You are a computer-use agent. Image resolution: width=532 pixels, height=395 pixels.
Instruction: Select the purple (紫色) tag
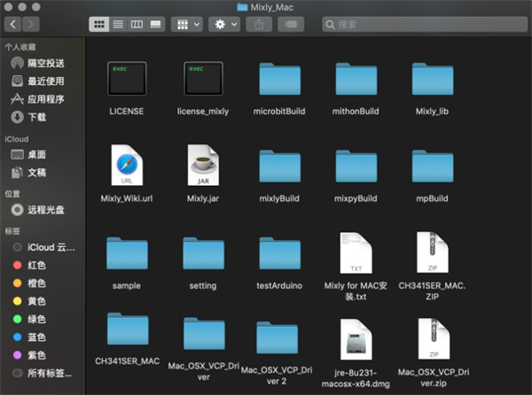(x=30, y=355)
